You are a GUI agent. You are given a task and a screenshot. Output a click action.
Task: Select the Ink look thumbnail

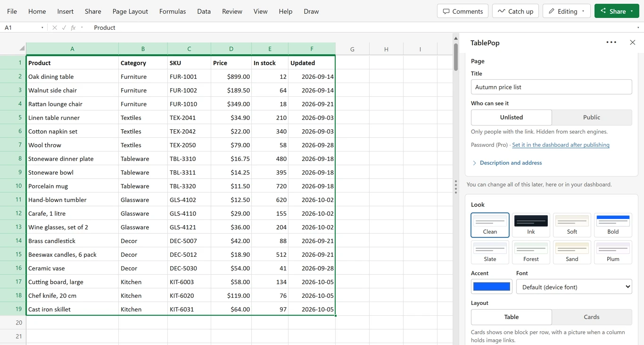(531, 225)
